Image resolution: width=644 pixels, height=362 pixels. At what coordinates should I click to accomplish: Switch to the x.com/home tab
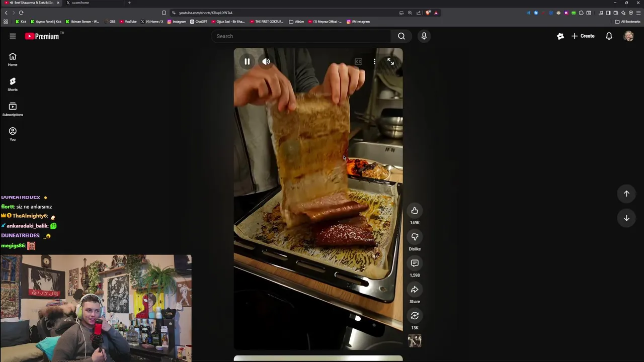pyautogui.click(x=80, y=3)
